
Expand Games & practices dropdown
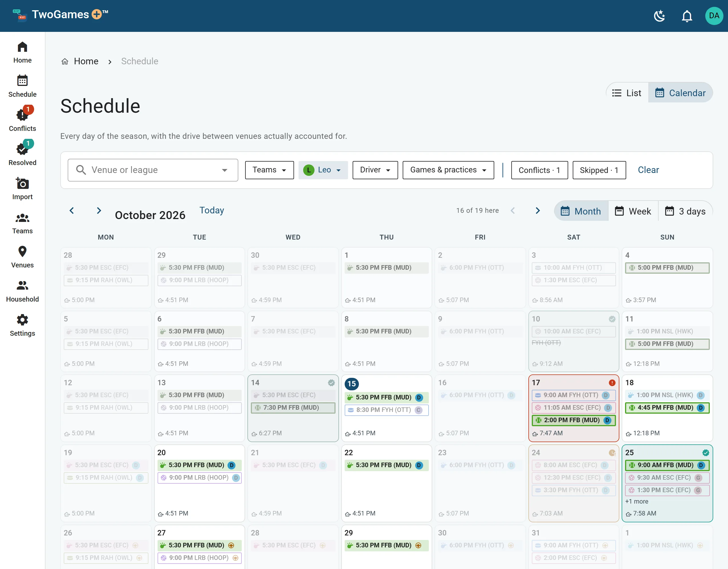coord(448,170)
